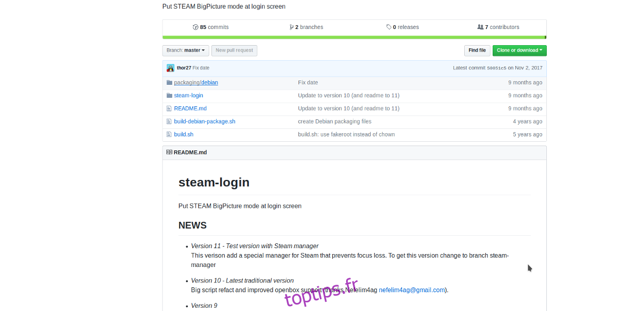644x311 pixels.
Task: Click the commits history clock icon
Action: (x=195, y=27)
